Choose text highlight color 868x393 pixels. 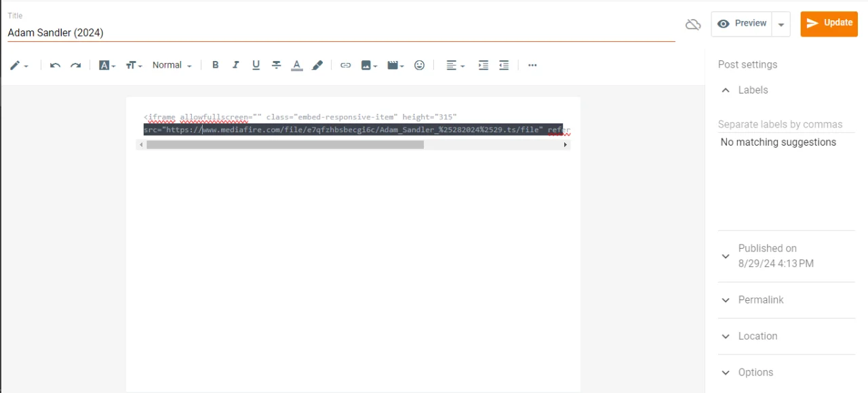[317, 65]
